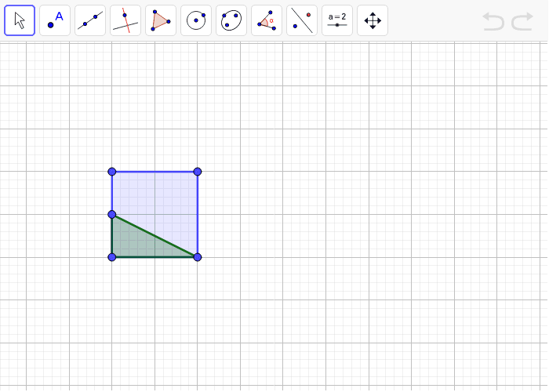The height and width of the screenshot is (392, 549).
Task: Click the top-left vertex of the square
Action: 111,172
